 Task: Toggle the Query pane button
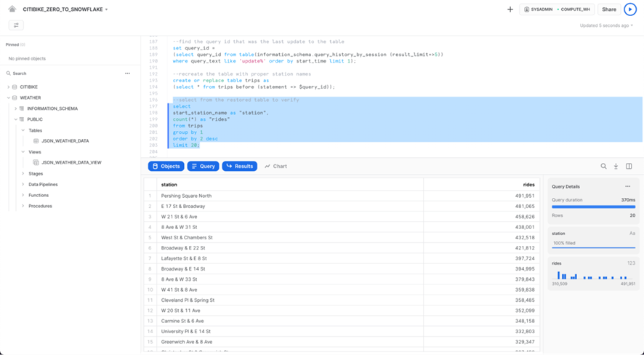(203, 167)
